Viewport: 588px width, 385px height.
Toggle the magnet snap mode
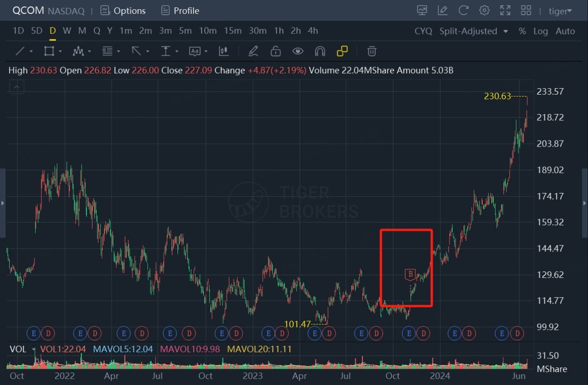(x=320, y=51)
